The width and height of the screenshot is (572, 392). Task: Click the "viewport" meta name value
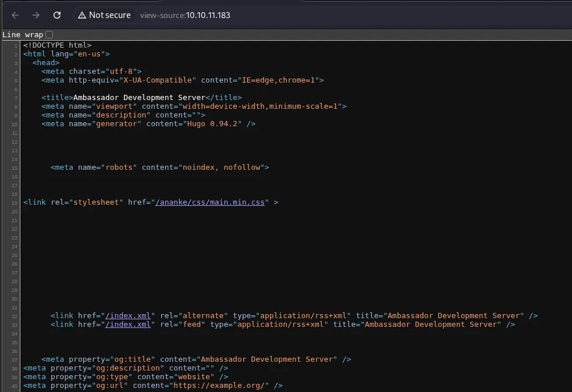pos(115,106)
